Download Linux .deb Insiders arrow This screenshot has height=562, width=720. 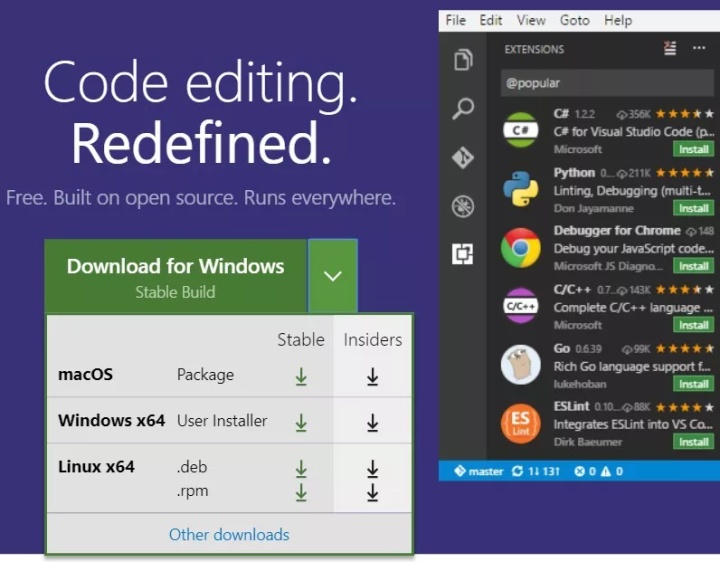(x=372, y=469)
